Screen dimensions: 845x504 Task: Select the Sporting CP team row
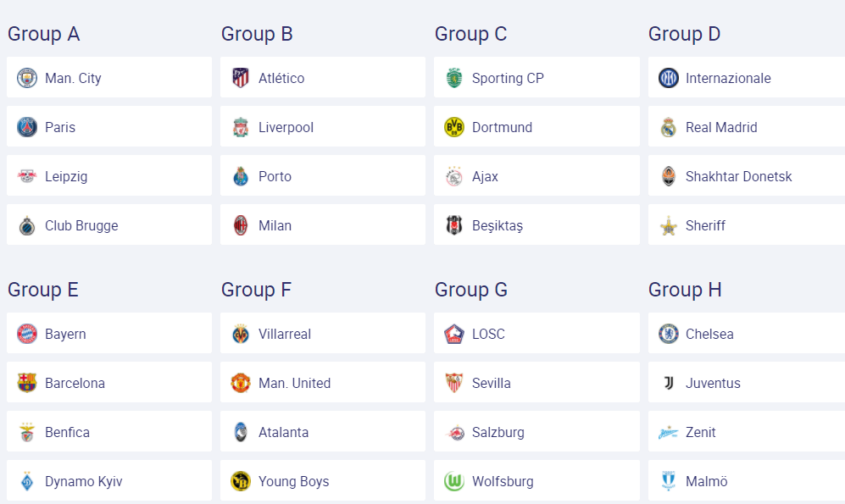pos(536,77)
